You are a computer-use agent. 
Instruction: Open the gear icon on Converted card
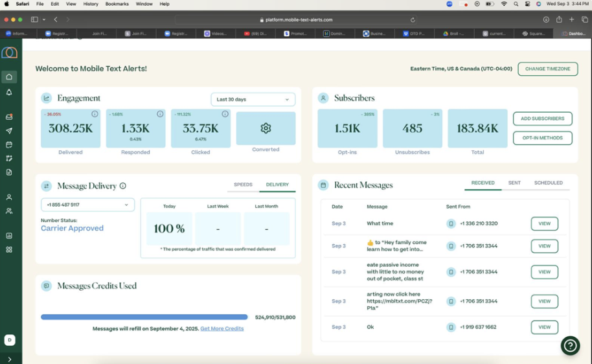[x=266, y=128]
